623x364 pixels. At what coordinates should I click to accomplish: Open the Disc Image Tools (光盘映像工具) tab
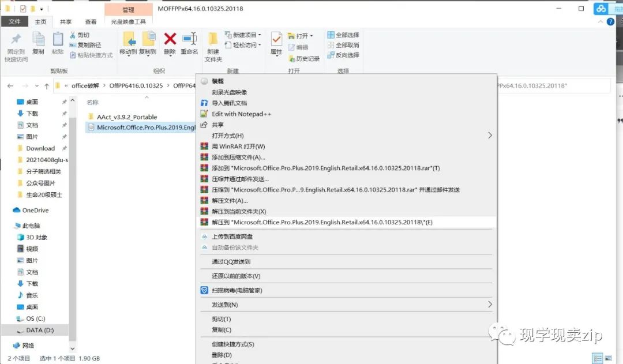click(x=128, y=21)
